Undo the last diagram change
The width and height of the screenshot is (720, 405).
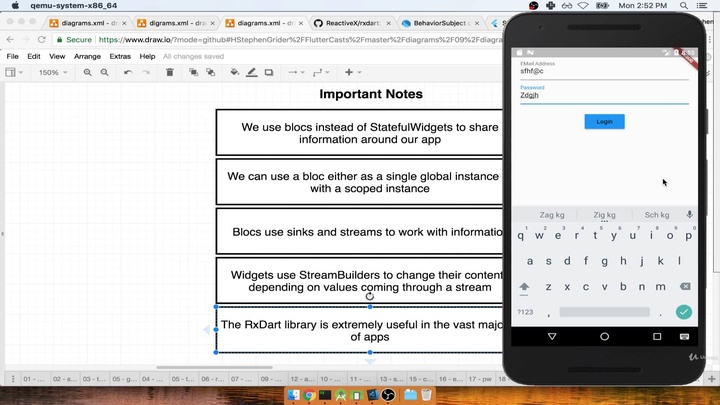pos(130,72)
